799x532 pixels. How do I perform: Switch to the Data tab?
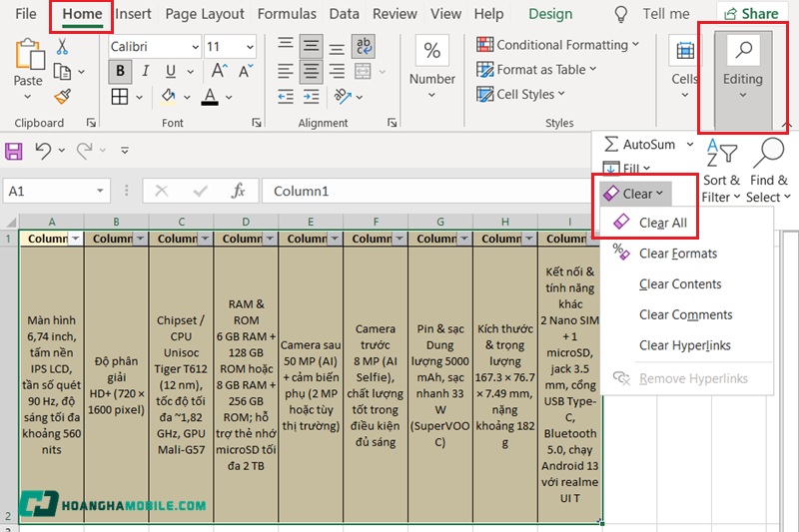[x=344, y=14]
